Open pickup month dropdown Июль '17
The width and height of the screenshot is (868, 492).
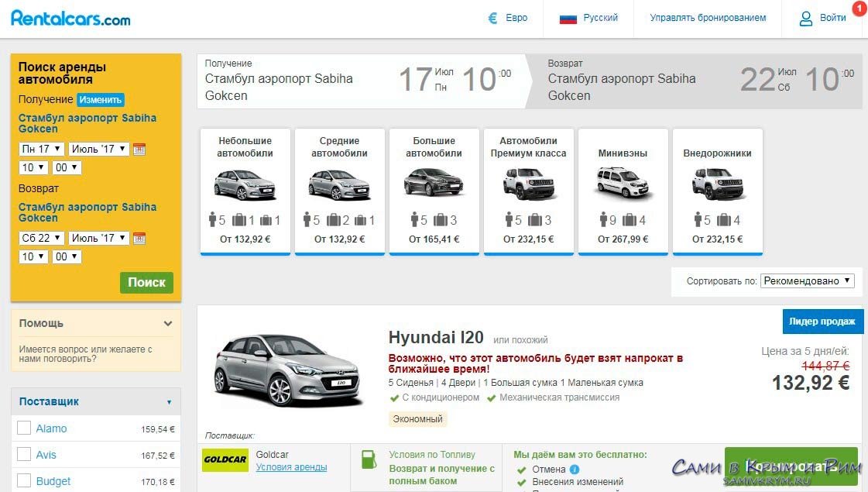tap(99, 149)
